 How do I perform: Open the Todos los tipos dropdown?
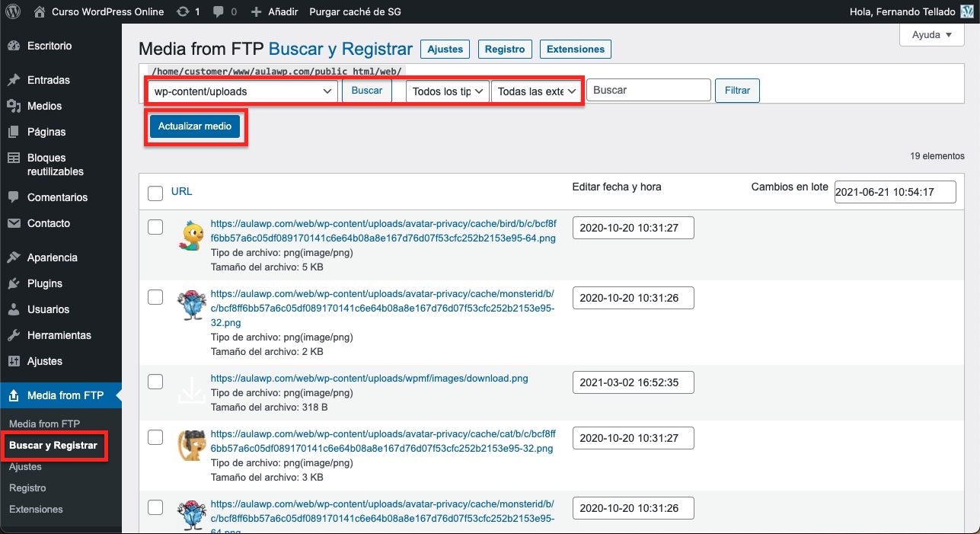(447, 91)
